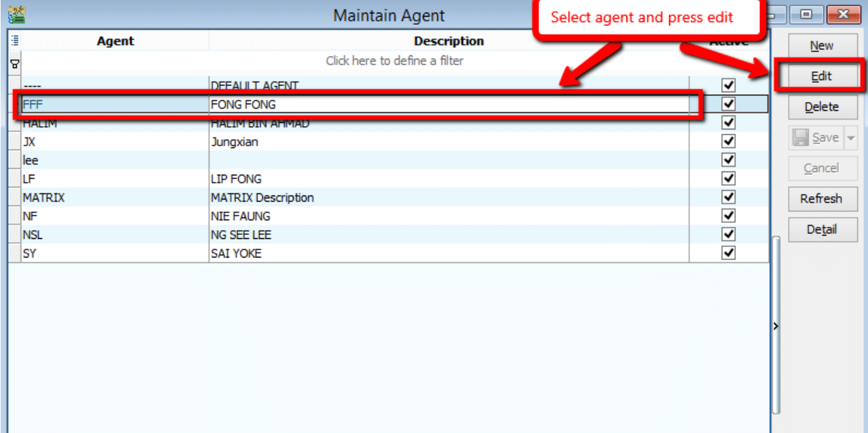Open the Save button dropdown arrow

[x=850, y=138]
